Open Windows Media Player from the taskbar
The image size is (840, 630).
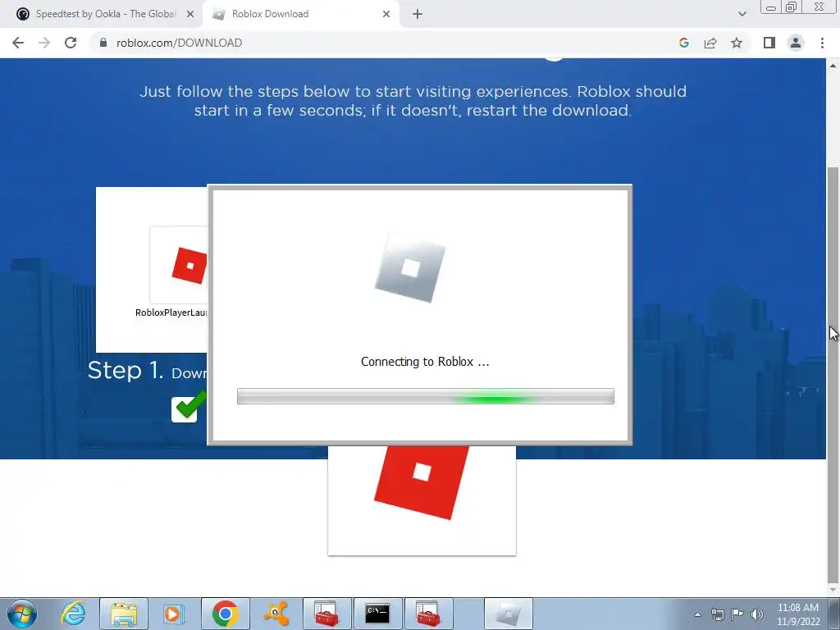(x=174, y=614)
